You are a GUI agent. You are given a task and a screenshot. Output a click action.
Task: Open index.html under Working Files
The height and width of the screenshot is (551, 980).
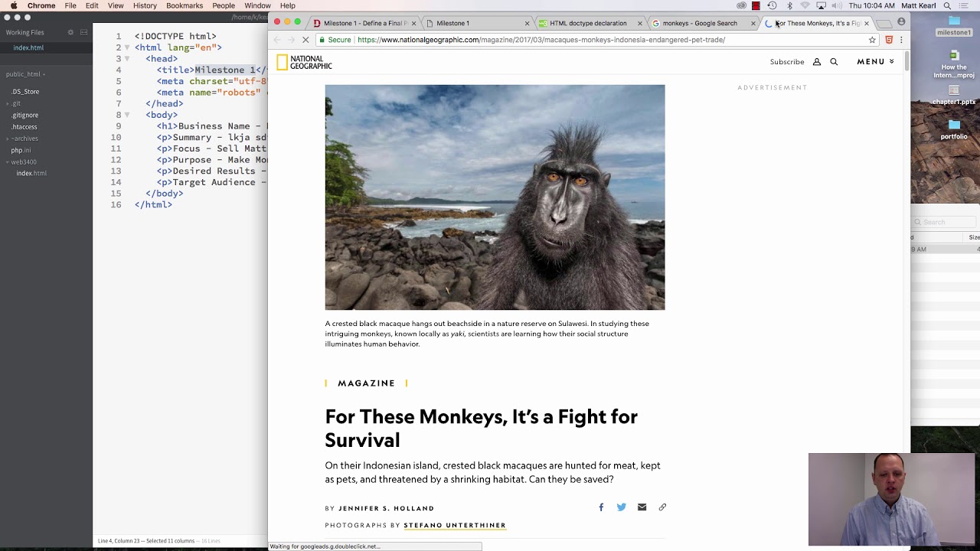click(28, 47)
